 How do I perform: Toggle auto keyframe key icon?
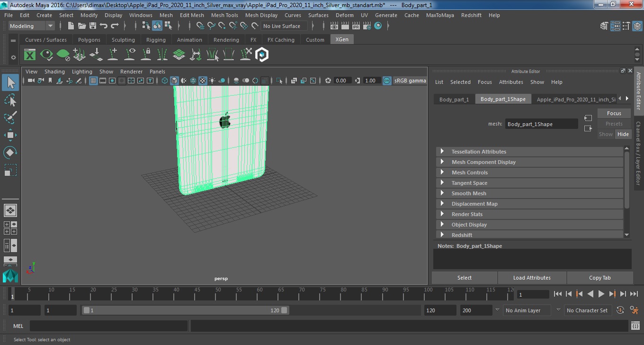[x=621, y=310]
